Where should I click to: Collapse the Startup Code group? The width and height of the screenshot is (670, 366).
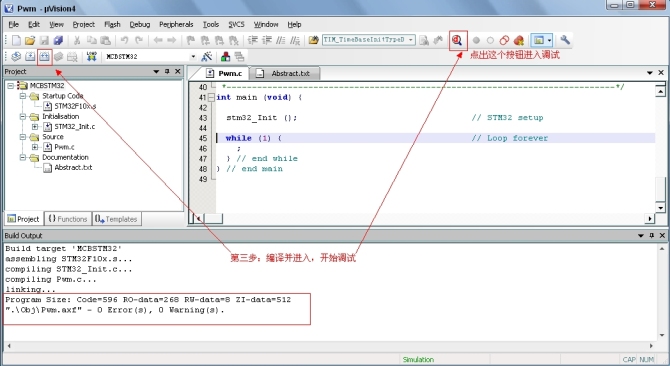tap(23, 96)
